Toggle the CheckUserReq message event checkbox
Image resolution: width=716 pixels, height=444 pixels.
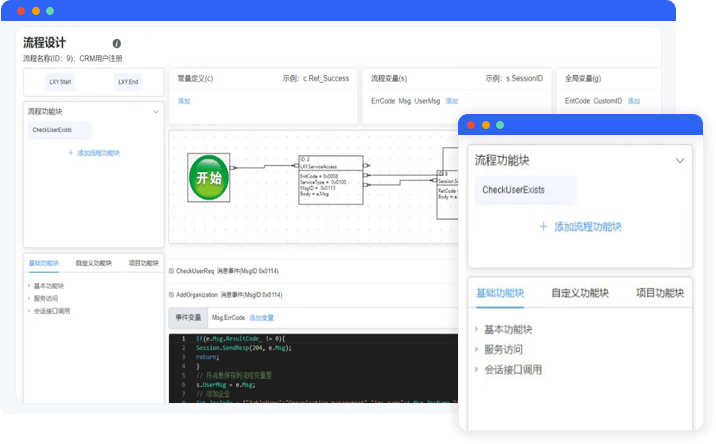pos(171,271)
